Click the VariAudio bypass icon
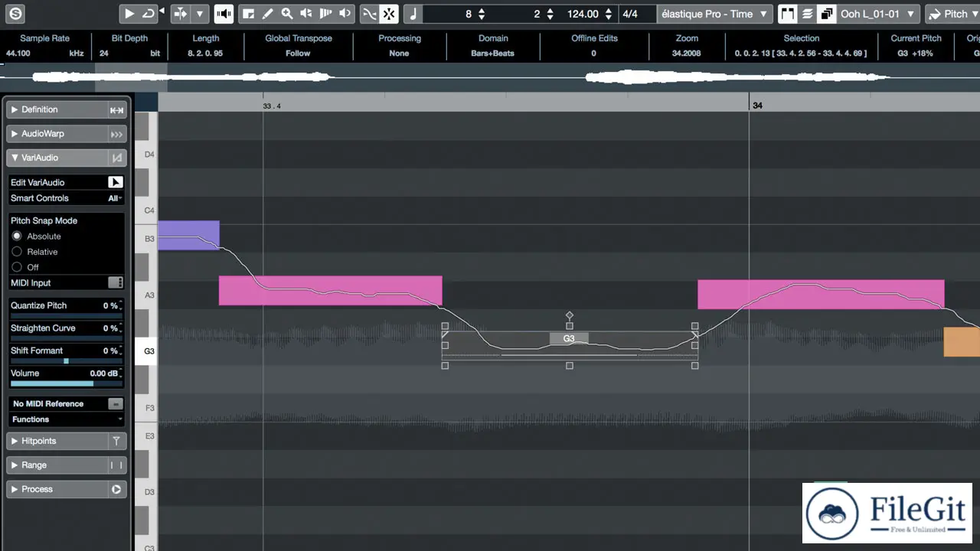 tap(116, 158)
